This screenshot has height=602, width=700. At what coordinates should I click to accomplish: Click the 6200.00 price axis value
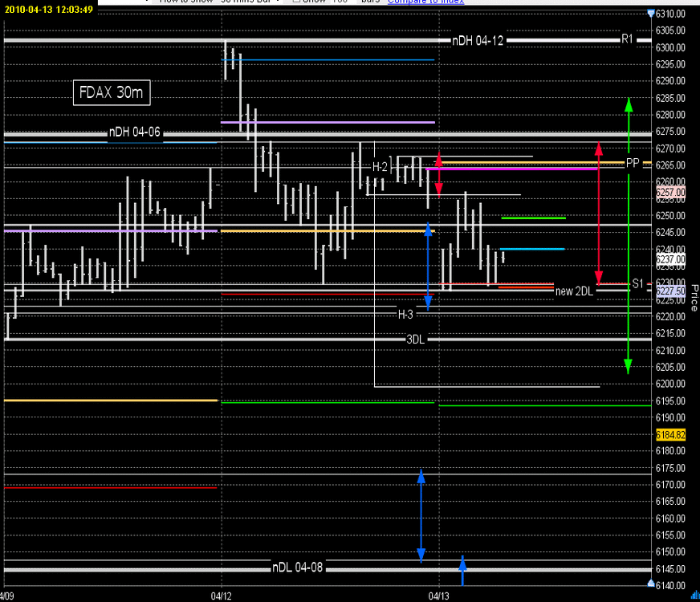point(670,384)
